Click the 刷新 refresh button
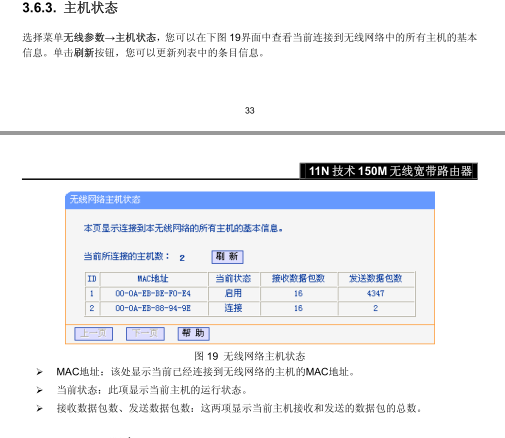505x438 pixels. coord(227,257)
